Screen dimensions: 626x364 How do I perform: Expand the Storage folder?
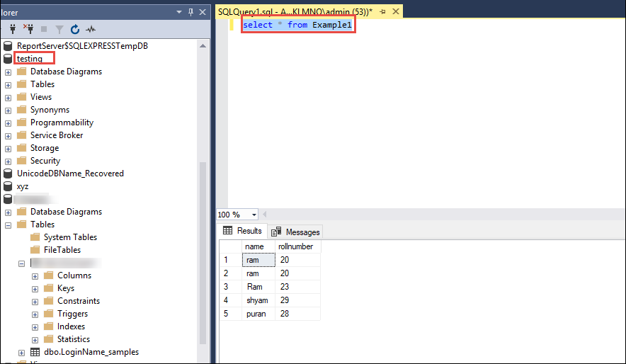[8, 149]
